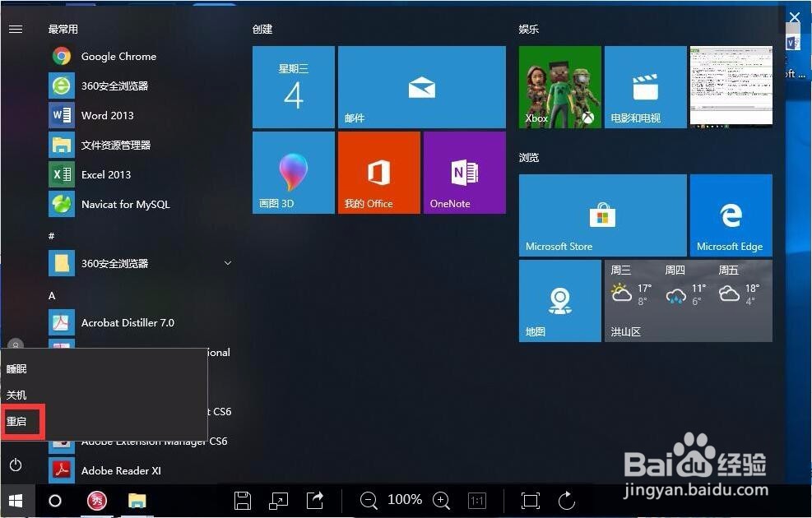Open the red 秀 app on taskbar
Viewport: 812px width, 518px height.
pos(97,501)
